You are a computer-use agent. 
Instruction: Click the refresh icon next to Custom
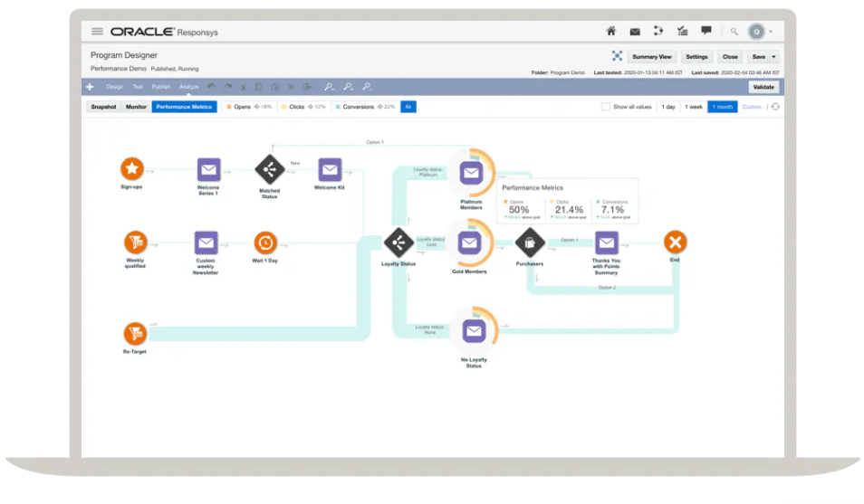[775, 107]
